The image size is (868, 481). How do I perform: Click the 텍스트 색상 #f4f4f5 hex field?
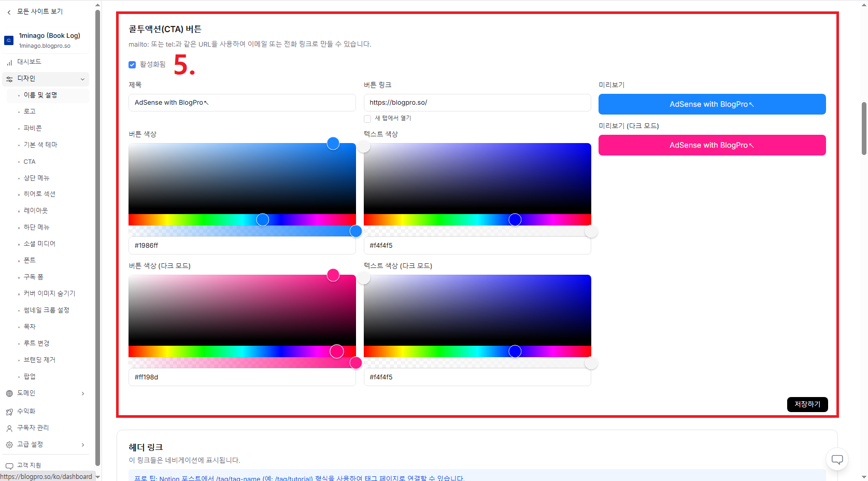(x=477, y=246)
